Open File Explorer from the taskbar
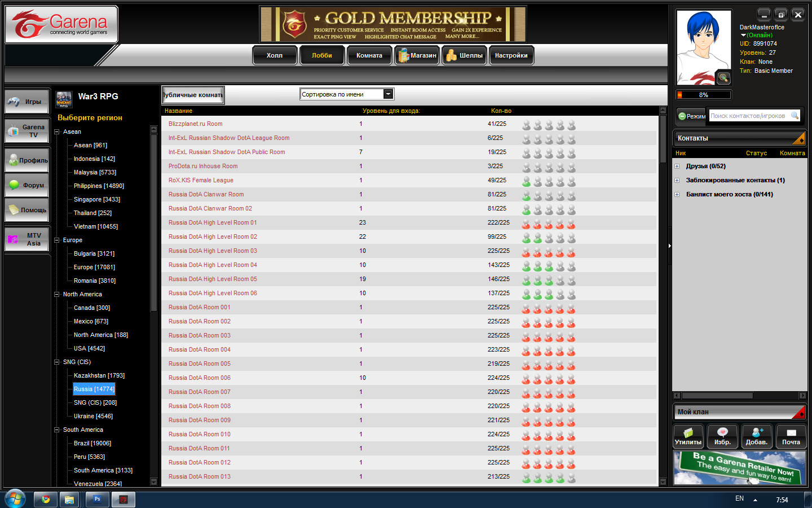Screen dimensions: 812x508 (x=69, y=500)
